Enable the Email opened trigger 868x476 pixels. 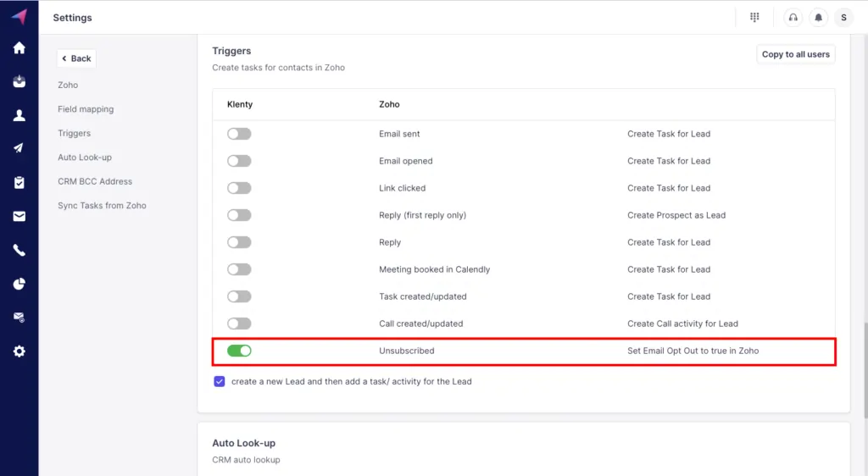[239, 161]
